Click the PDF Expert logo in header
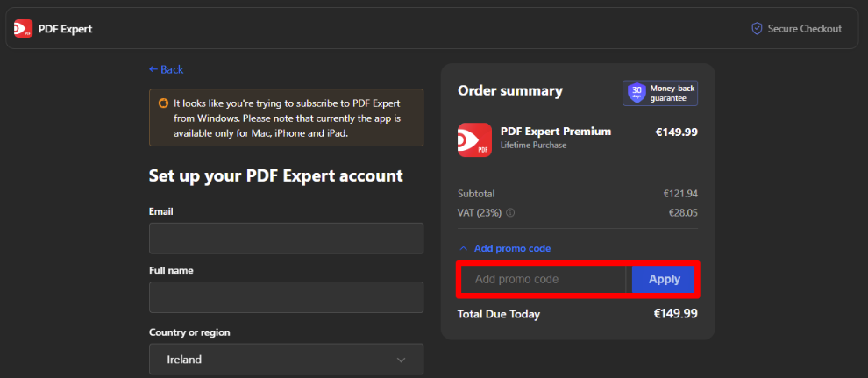868x378 pixels. pyautogui.click(x=24, y=28)
